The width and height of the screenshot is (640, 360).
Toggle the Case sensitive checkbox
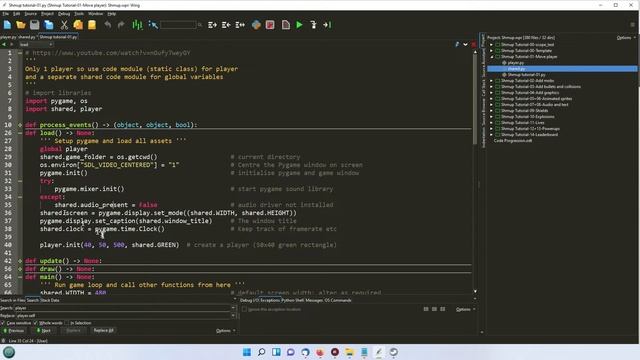(3, 323)
